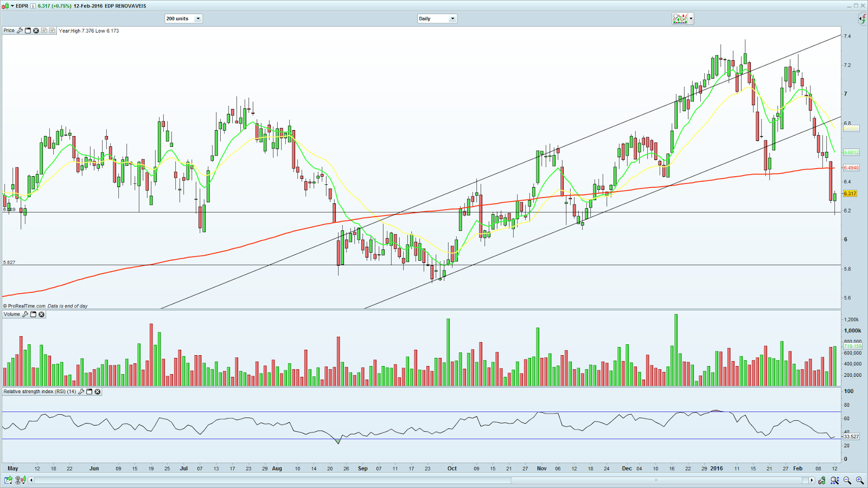Minimize the EDPR chart window
Image resolution: width=868 pixels, height=488 pixels.
coord(849,5)
